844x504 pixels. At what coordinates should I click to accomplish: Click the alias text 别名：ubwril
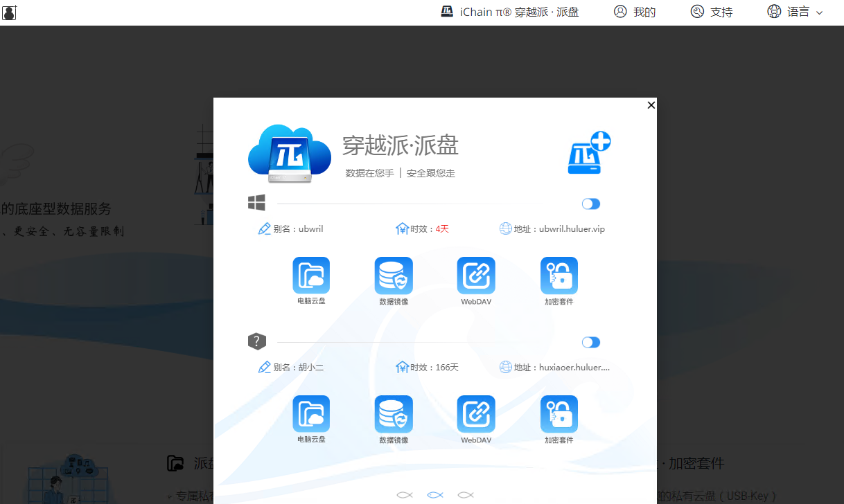click(x=299, y=229)
